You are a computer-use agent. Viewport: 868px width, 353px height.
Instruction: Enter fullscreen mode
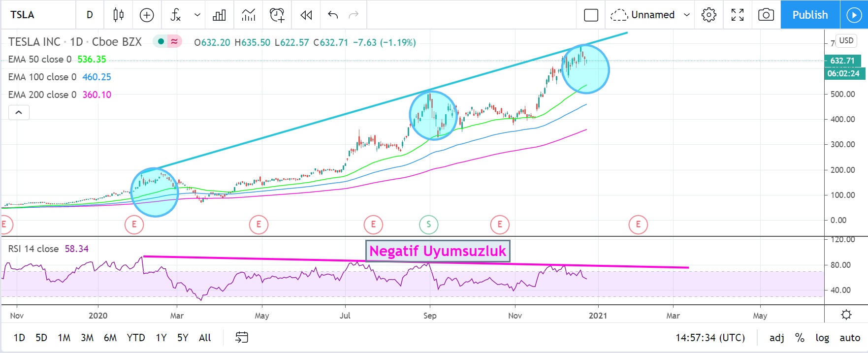coord(738,15)
